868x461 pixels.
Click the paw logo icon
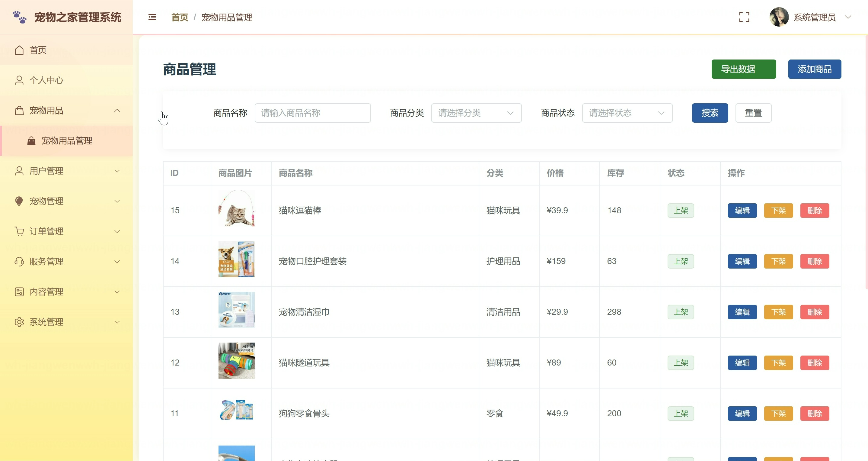pyautogui.click(x=20, y=17)
